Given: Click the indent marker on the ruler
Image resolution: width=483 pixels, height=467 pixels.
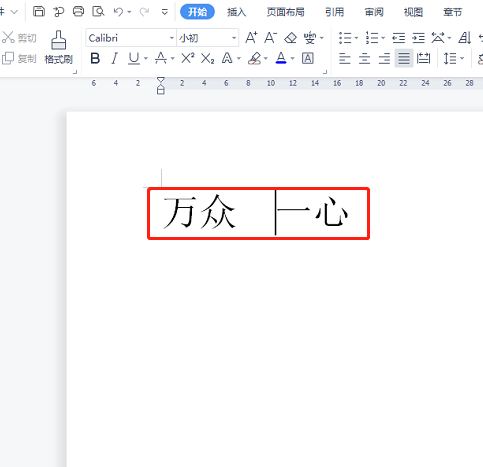Looking at the screenshot, I should (161, 85).
